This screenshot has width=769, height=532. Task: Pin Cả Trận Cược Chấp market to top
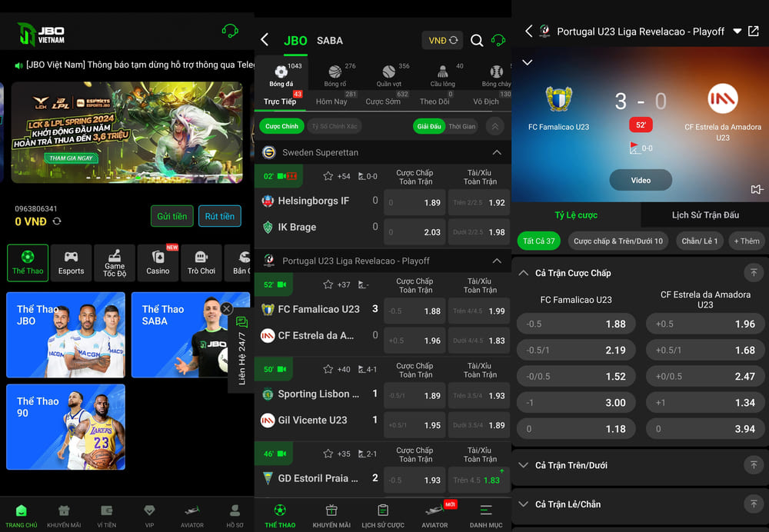tap(754, 272)
